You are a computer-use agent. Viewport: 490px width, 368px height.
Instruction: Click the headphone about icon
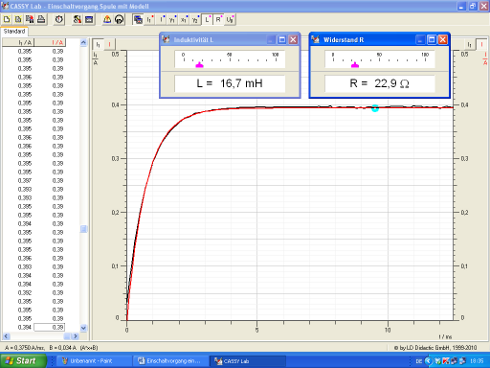pos(119,19)
